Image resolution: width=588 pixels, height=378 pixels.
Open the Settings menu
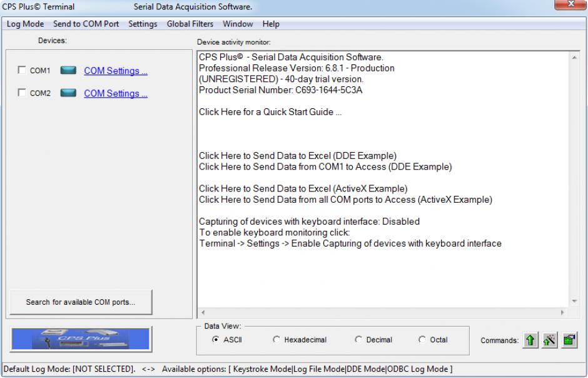[143, 24]
